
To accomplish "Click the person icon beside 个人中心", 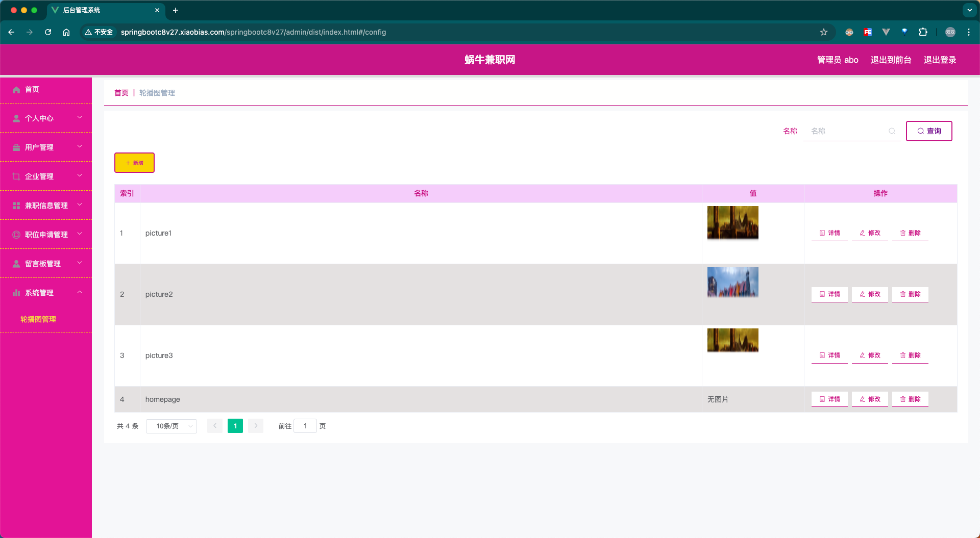I will pyautogui.click(x=16, y=118).
